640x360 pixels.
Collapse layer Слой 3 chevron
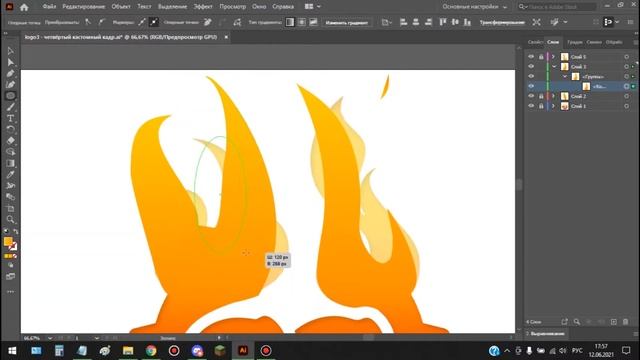pos(554,67)
